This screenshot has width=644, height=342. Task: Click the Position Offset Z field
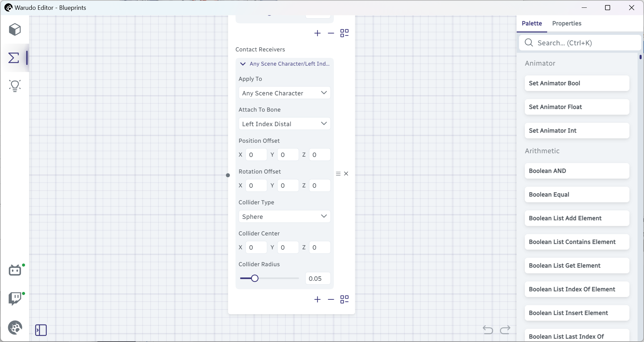[320, 155]
